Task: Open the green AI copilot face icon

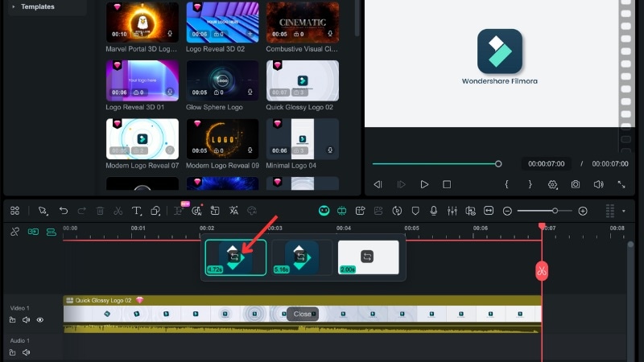Action: click(324, 211)
